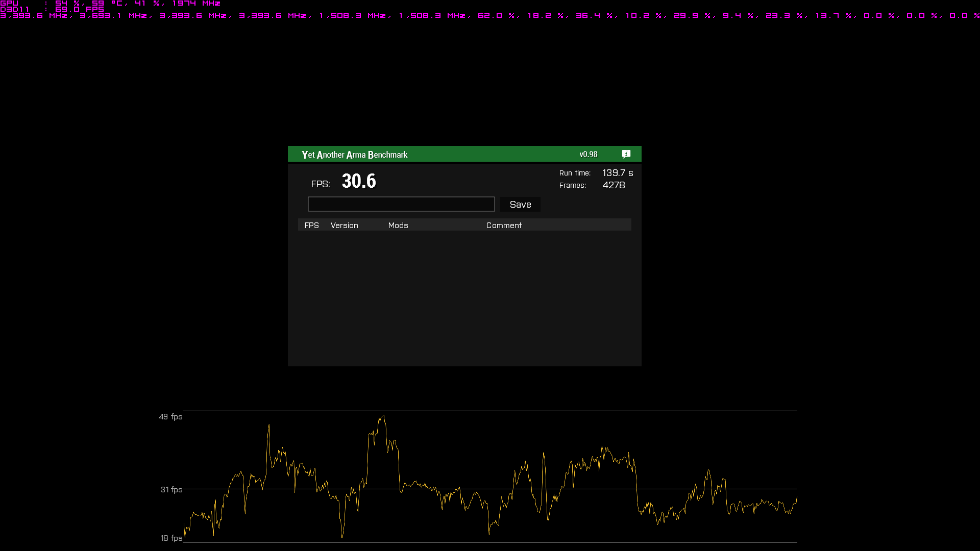
Task: Click the 30.6 average FPS value
Action: pyautogui.click(x=359, y=181)
